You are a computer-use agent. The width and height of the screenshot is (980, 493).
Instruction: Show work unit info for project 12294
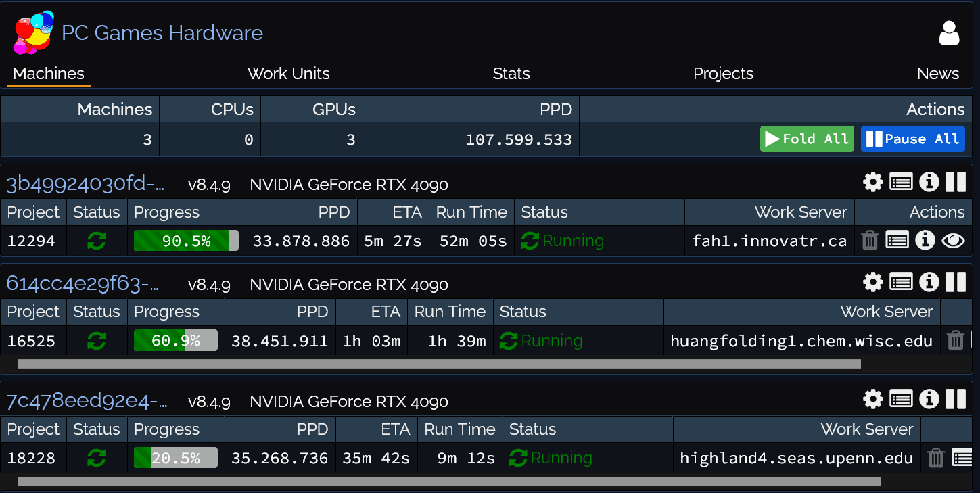pos(925,240)
